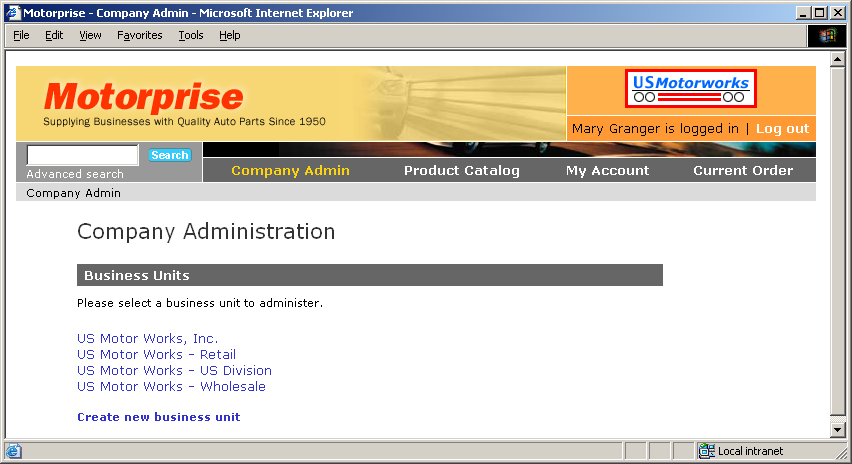Select US Motor Works, Inc. business unit

click(147, 338)
